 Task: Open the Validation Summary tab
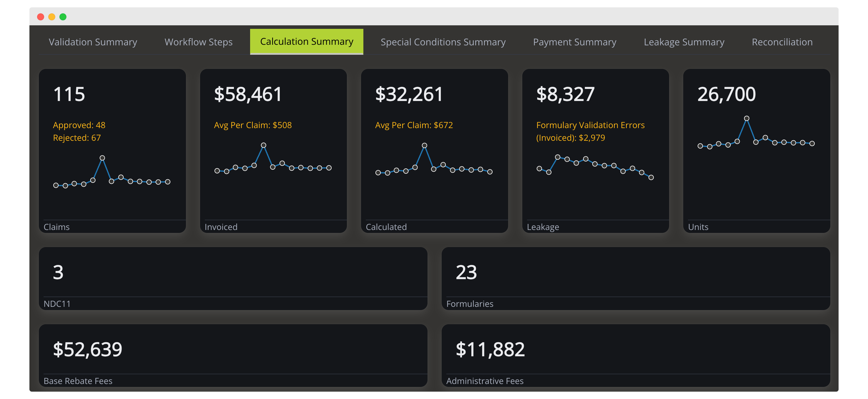(93, 42)
